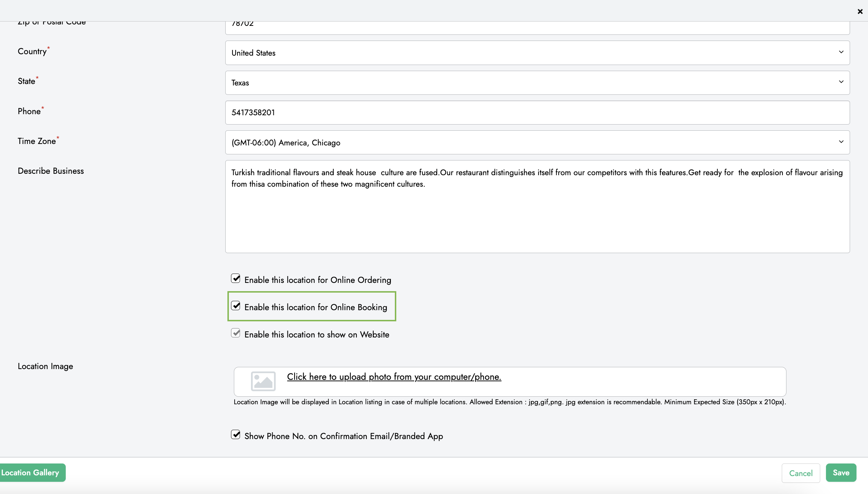Screen dimensions: 868x494
Task: Open the Location Gallery
Action: 32,473
